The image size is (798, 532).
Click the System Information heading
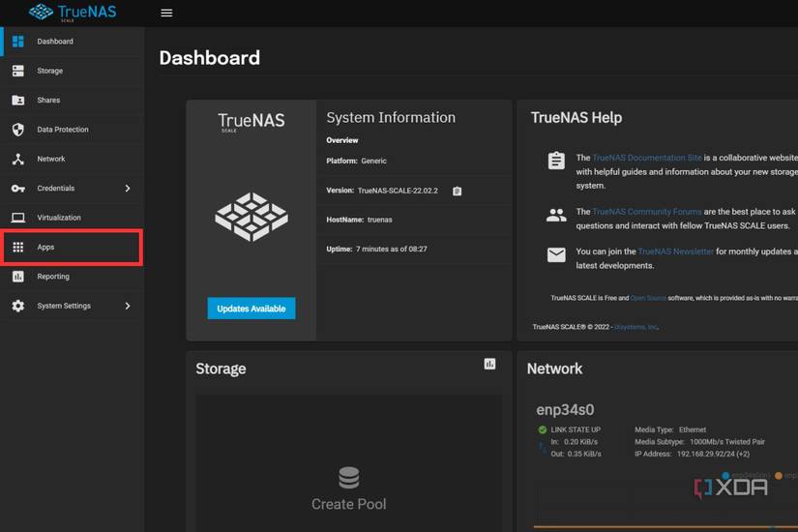point(391,118)
